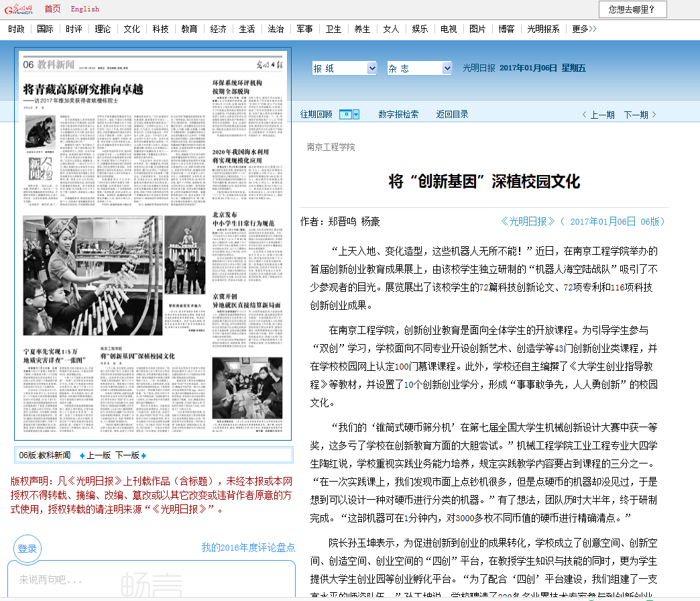The width and height of the screenshot is (700, 601).
Task: Click the blue arrow before 上一版
Action: [82, 455]
